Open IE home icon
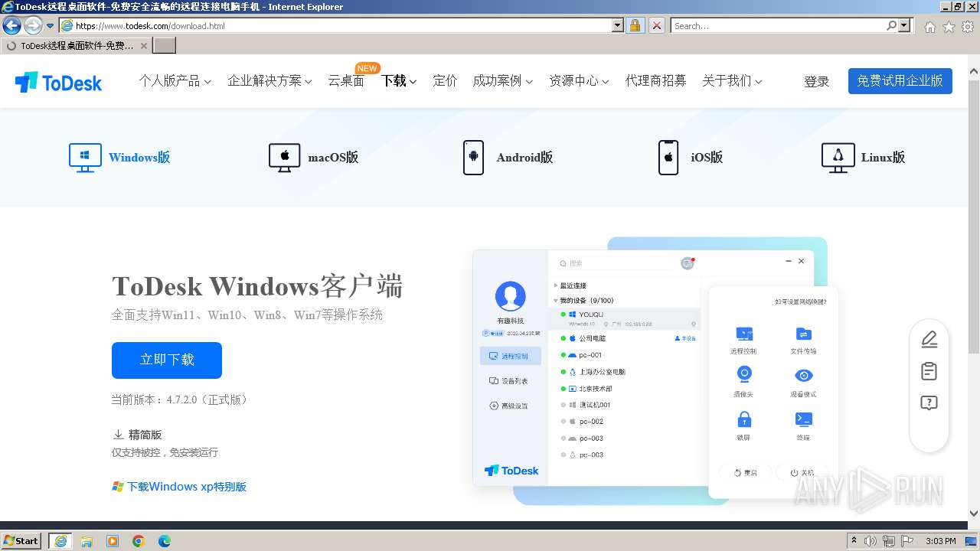 pyautogui.click(x=929, y=26)
